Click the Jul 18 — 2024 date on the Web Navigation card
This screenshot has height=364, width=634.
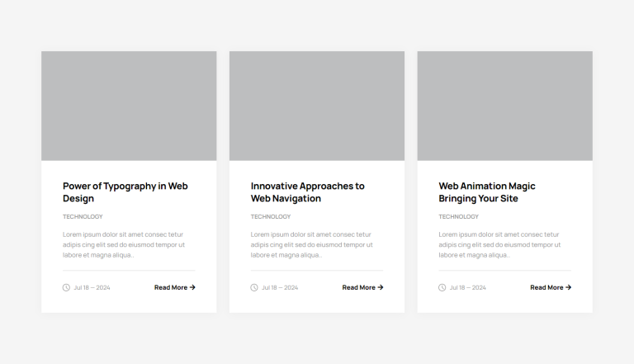280,288
